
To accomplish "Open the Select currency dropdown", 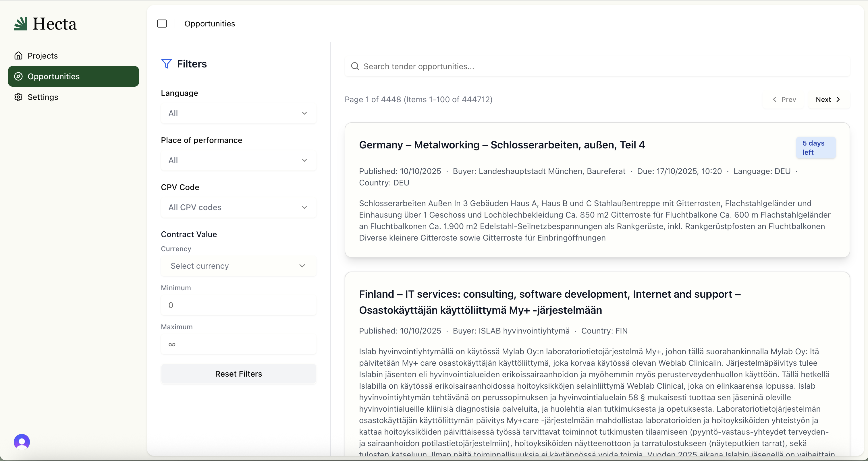I will tap(238, 266).
